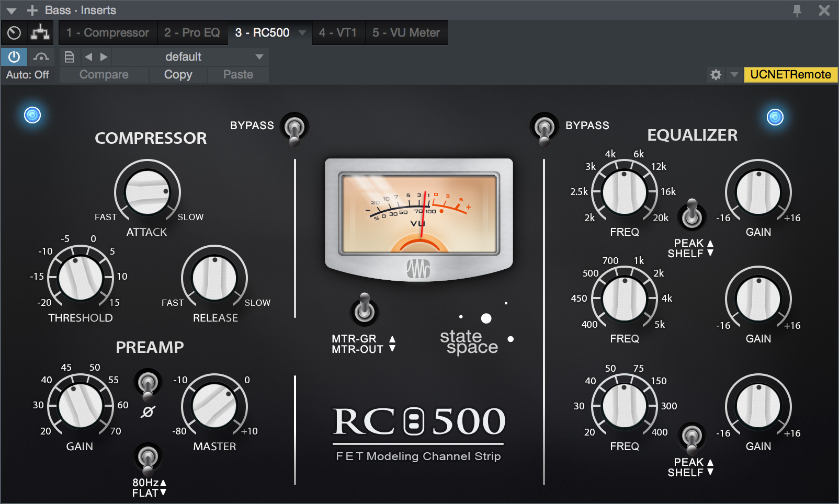Pin the Inserts window
The width and height of the screenshot is (839, 504).
pyautogui.click(x=797, y=10)
